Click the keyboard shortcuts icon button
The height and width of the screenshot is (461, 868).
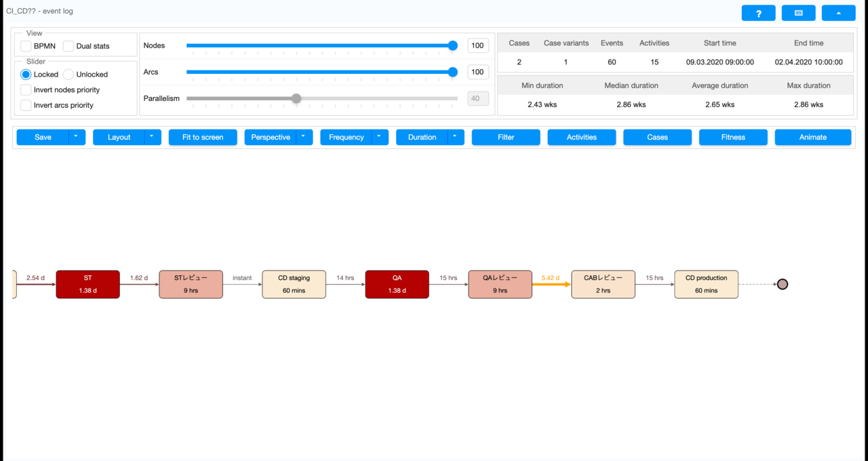click(798, 14)
